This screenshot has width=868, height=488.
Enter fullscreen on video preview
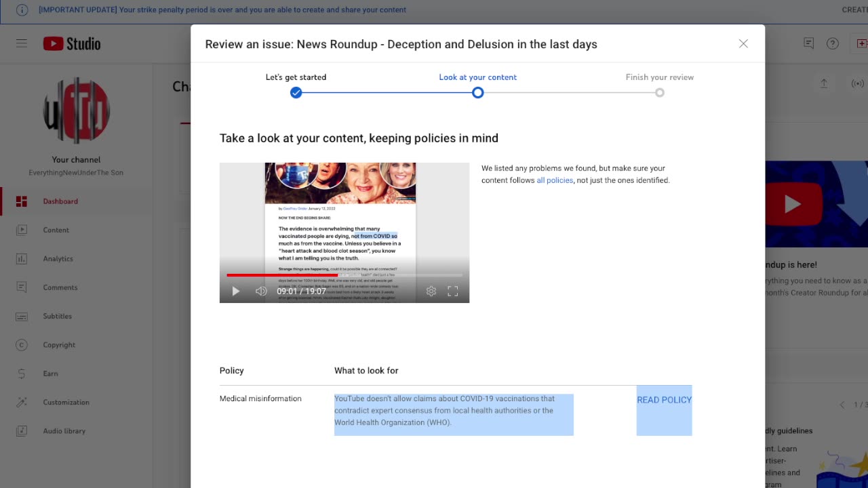click(x=453, y=291)
